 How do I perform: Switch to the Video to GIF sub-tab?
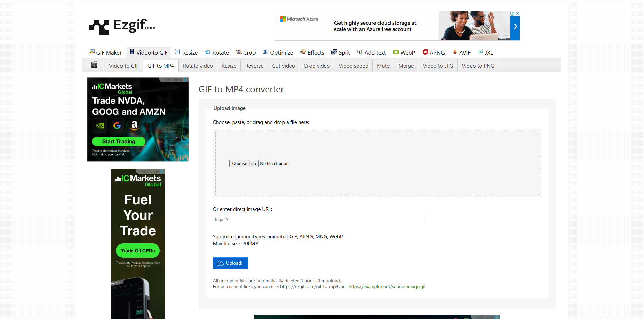point(124,66)
